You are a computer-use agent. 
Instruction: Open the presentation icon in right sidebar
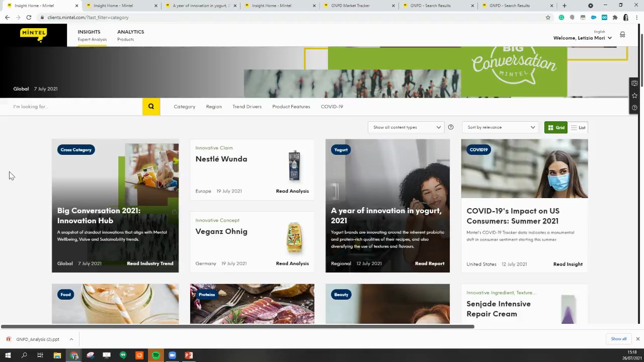click(x=634, y=83)
